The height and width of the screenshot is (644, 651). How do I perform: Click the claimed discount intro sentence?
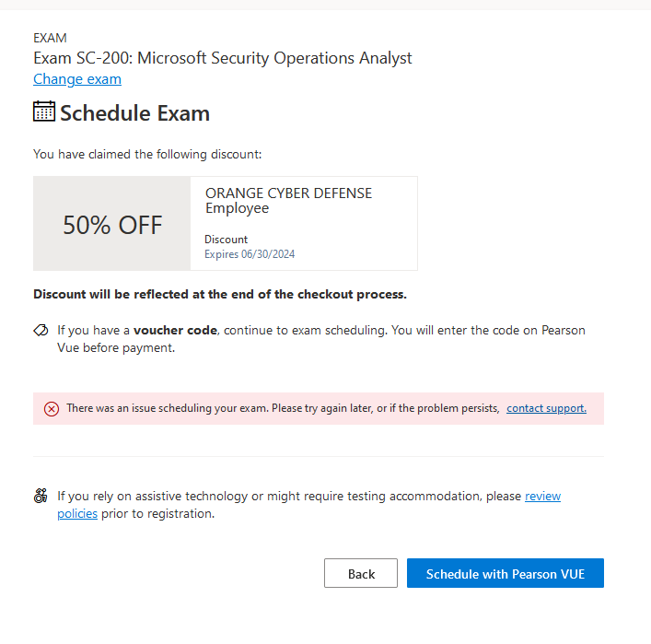pyautogui.click(x=147, y=154)
